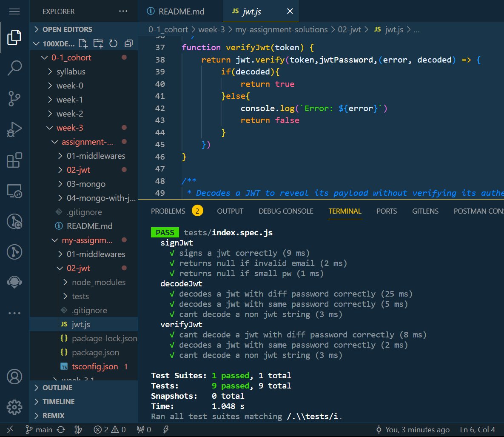Collapse the week-3 folder
This screenshot has height=437, width=504.
point(84,128)
